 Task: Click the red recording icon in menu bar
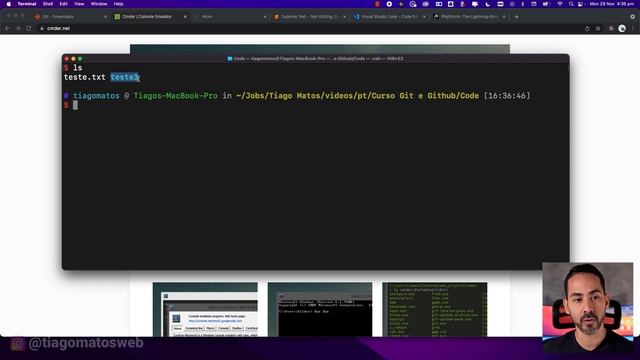pos(377,4)
